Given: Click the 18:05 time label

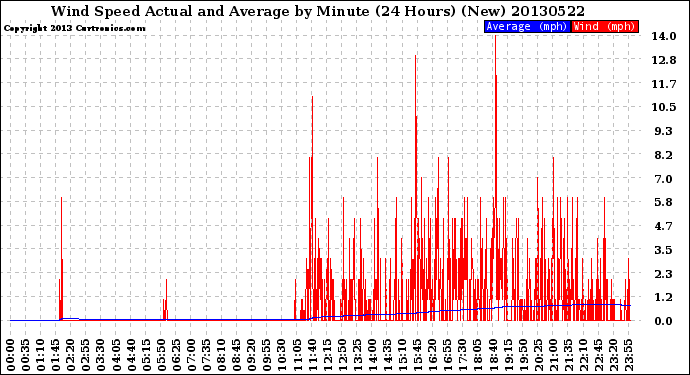Looking at the screenshot, I should coord(478,355).
